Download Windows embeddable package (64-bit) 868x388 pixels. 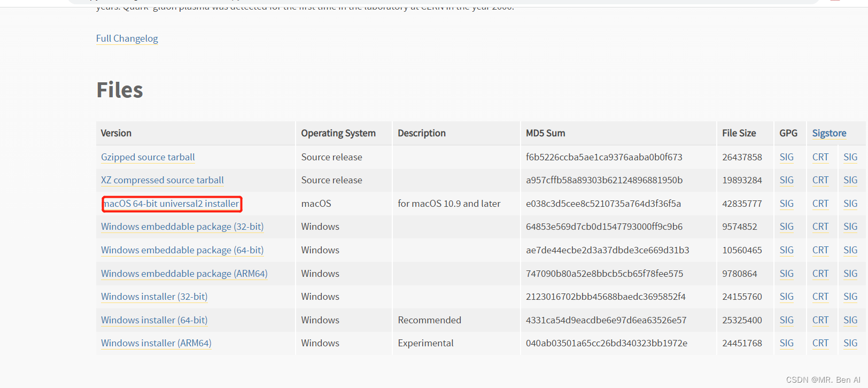182,250
